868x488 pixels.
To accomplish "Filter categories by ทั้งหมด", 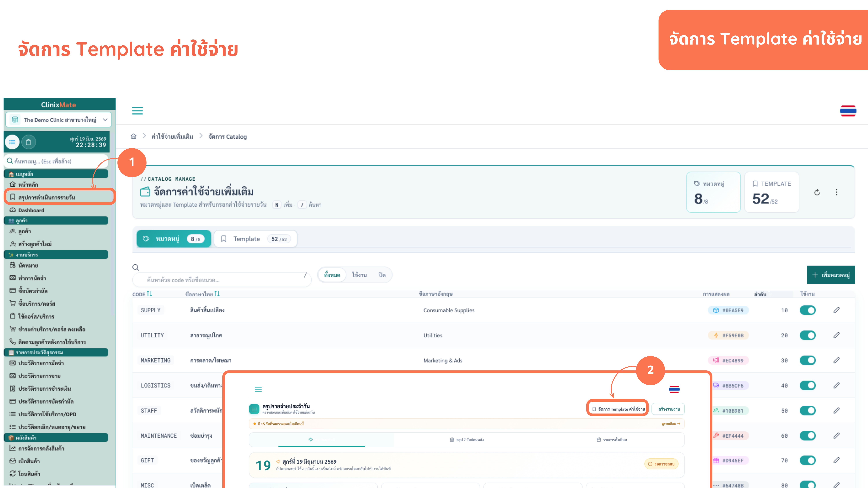I will tap(332, 275).
